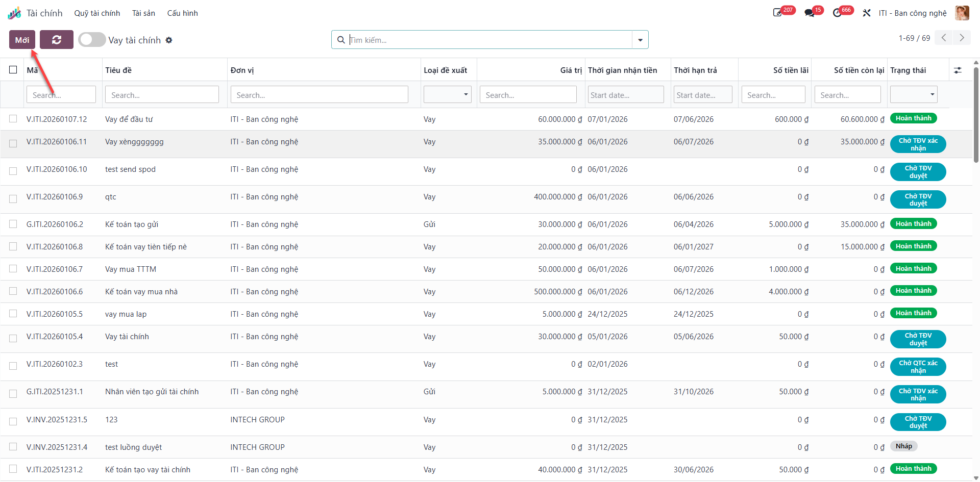Check the select-all header checkbox
Screen dimensions: 980x482
tap(13, 70)
